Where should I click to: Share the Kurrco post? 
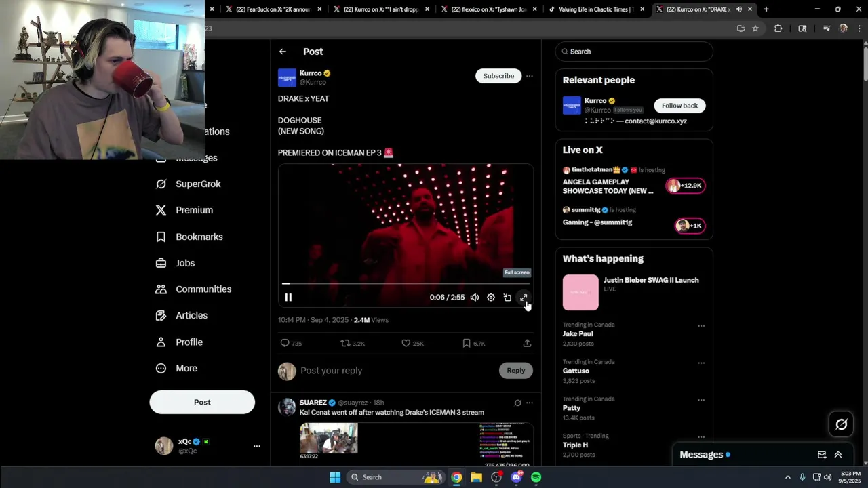(527, 344)
